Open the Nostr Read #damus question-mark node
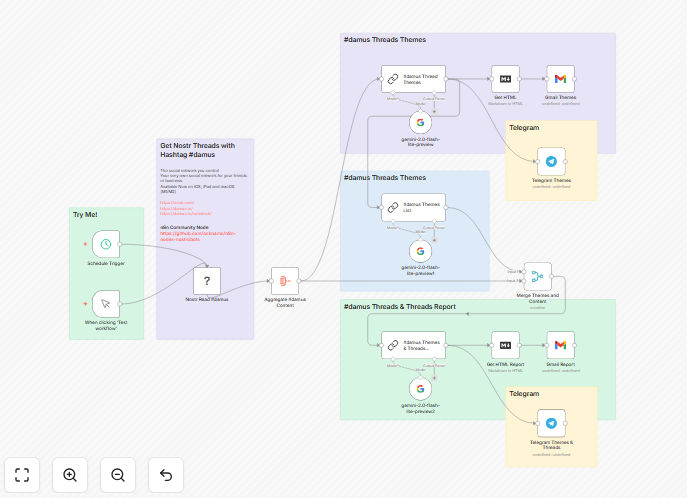 point(207,281)
